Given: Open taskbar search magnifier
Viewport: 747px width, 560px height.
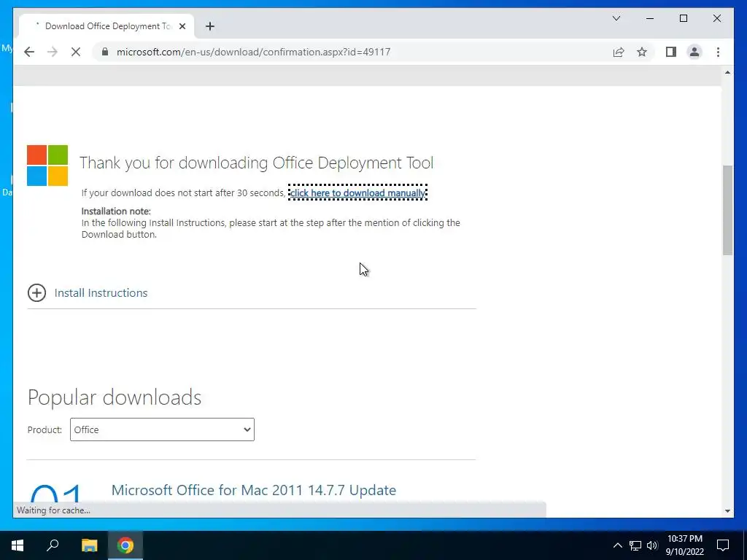Looking at the screenshot, I should tap(53, 545).
